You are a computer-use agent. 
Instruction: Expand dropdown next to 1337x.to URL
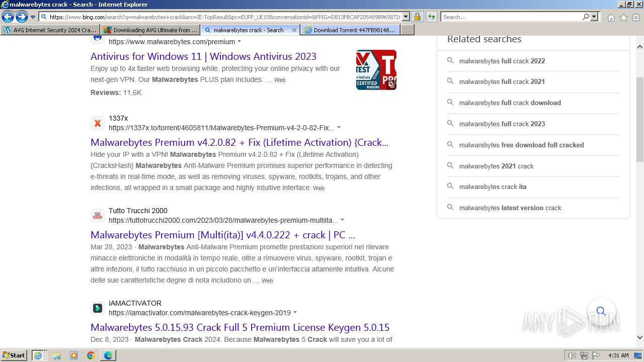pyautogui.click(x=339, y=128)
